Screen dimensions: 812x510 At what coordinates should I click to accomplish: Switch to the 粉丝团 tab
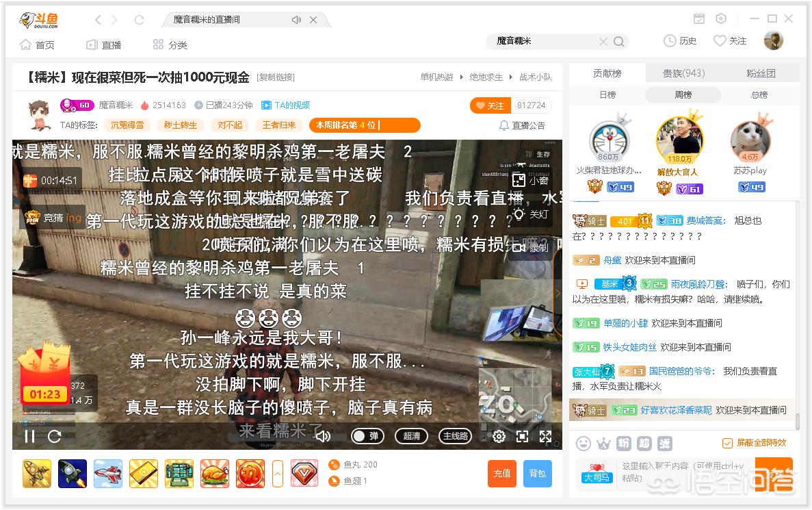[x=761, y=74]
